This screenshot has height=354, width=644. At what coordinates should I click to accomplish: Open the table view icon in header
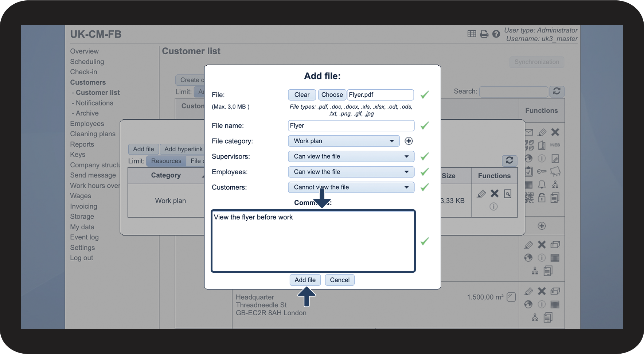pos(472,34)
